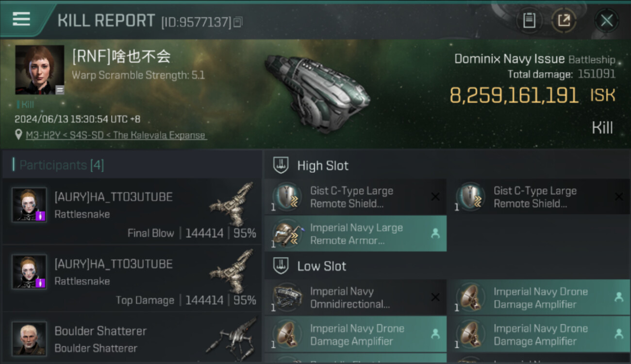Viewport: 631px width, 364px height.
Task: Tap the Low Slot section icon
Action: (281, 266)
